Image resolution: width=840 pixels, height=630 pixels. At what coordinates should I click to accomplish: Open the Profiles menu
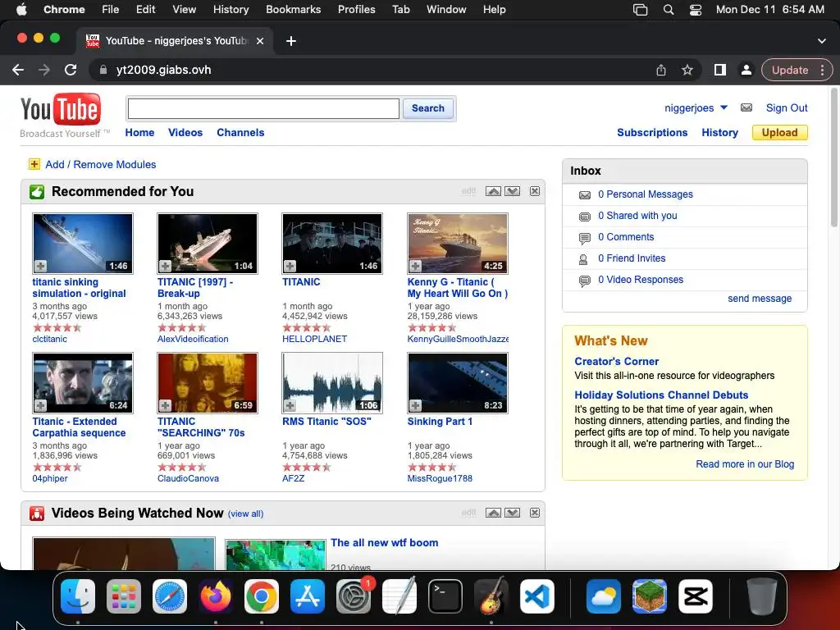[x=356, y=9]
